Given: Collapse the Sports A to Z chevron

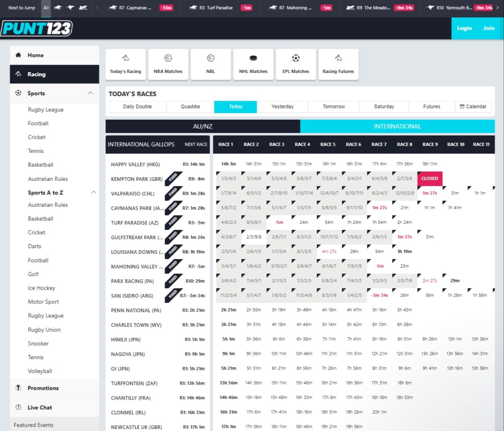Looking at the screenshot, I should click(x=93, y=192).
